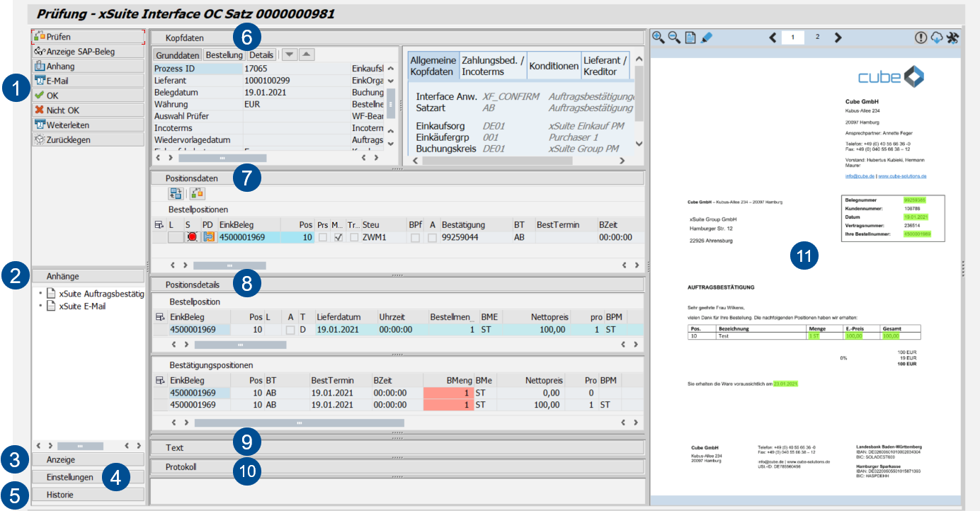This screenshot has height=511, width=980.
Task: Click the PD workflow icon in the Bestellpositionen row
Action: pos(209,237)
